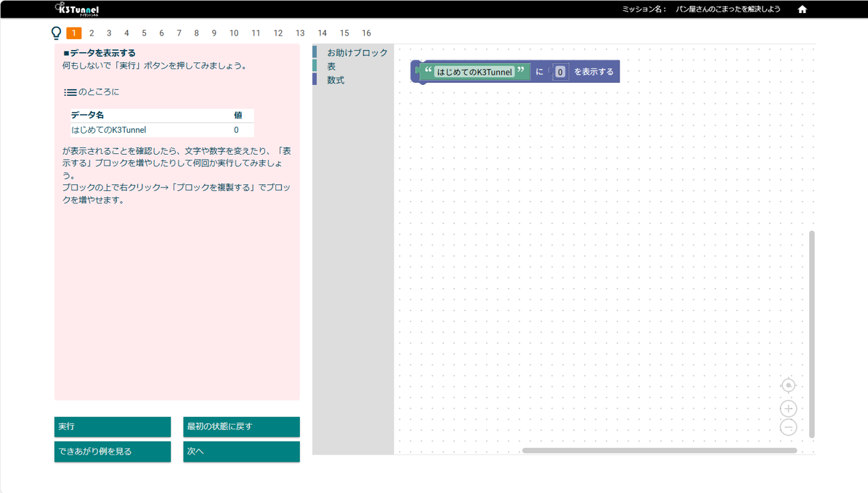The image size is (868, 493).
Task: Click the list icon in the instructions
Action: pos(70,92)
